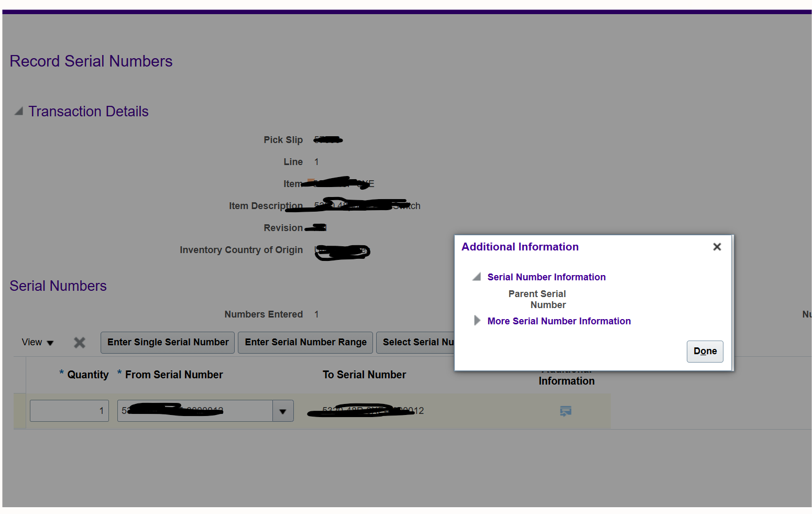This screenshot has width=812, height=514.
Task: Open the Serial Number Information link
Action: pos(546,277)
